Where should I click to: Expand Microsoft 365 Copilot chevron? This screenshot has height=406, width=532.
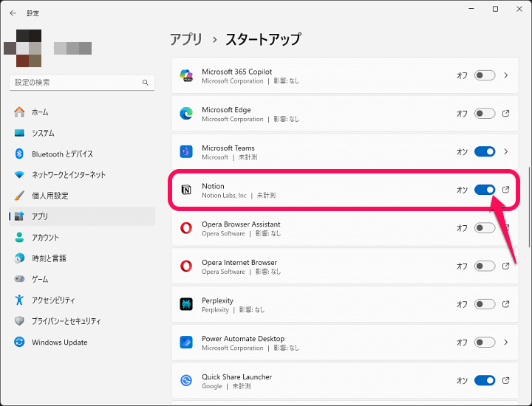[x=506, y=75]
